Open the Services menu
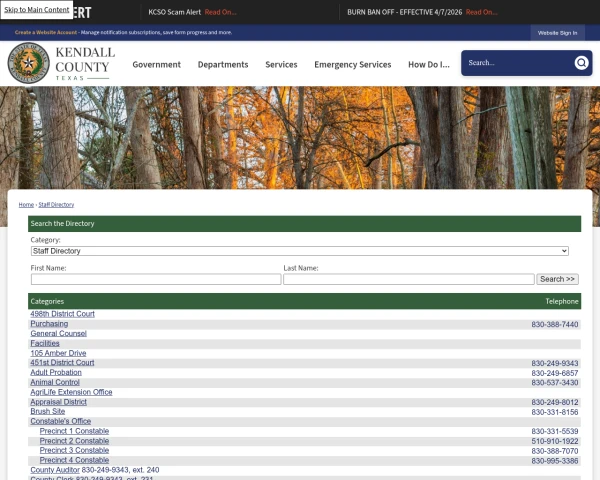This screenshot has width=600, height=480. pos(281,65)
